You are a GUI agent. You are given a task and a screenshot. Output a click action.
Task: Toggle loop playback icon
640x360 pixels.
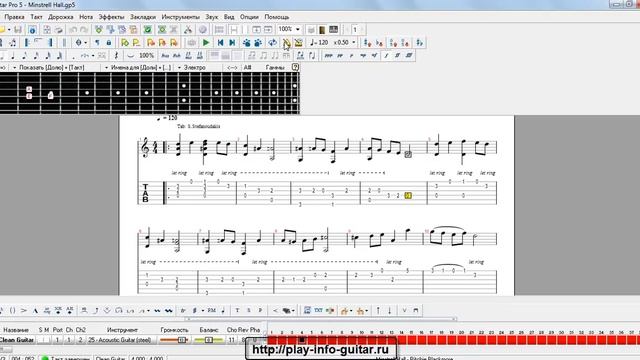pyautogui.click(x=272, y=42)
